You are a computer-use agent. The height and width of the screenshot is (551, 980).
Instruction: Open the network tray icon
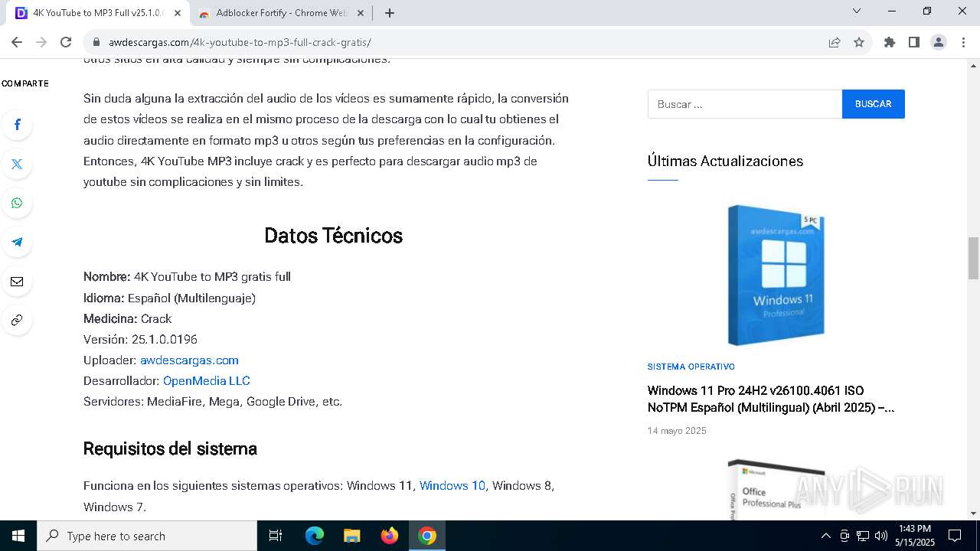[x=863, y=536]
